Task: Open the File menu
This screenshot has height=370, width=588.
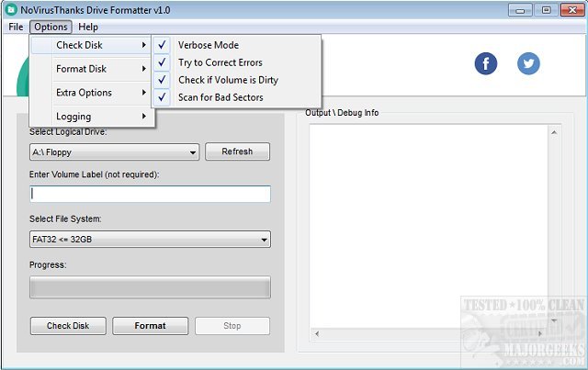Action: click(16, 27)
